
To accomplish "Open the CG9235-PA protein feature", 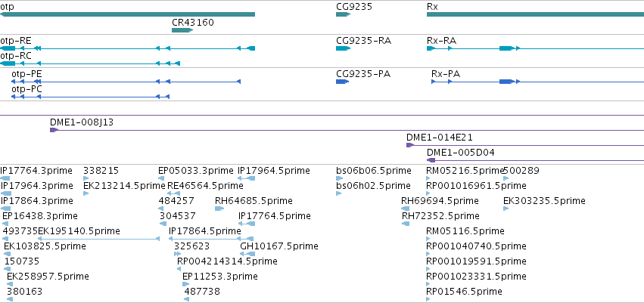I will point(342,82).
